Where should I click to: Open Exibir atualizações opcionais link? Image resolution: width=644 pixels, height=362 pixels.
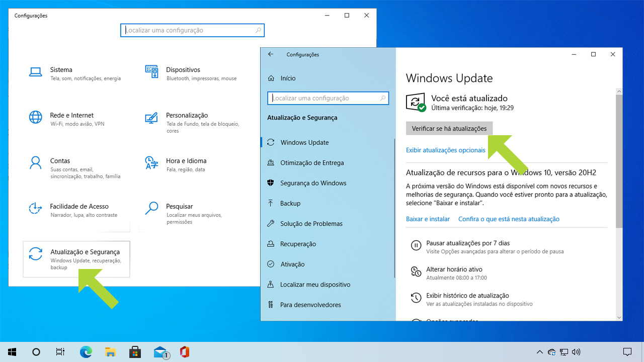(x=446, y=150)
